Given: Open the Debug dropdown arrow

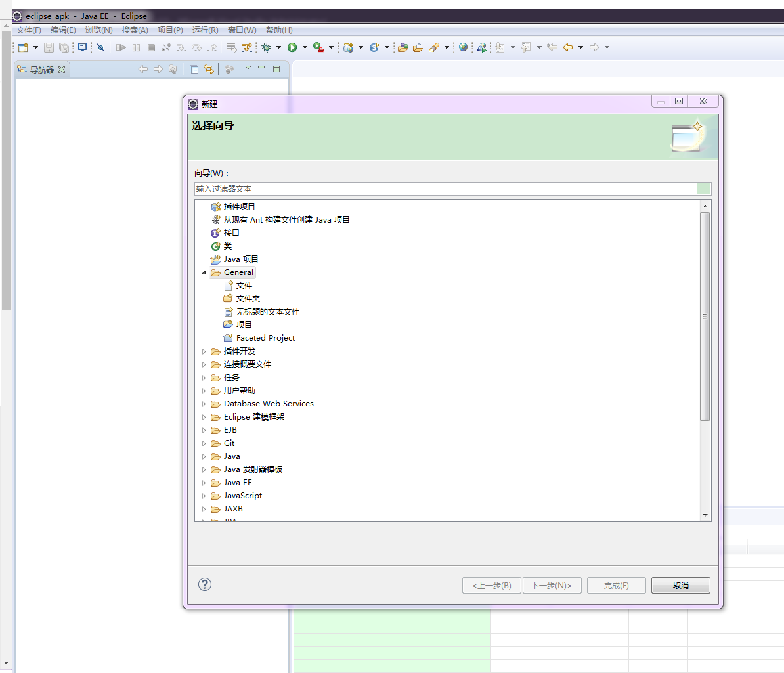Looking at the screenshot, I should [278, 47].
